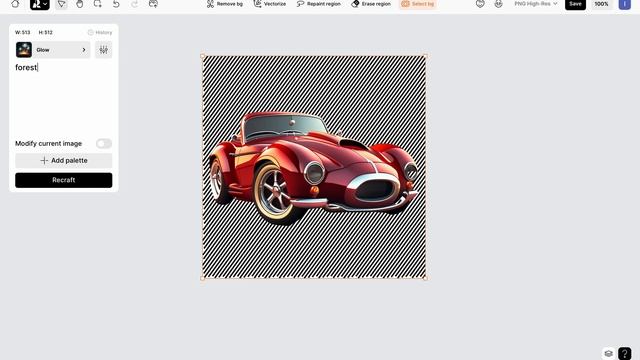Click the W: 513 width value
Screen dimensions: 640x360
[22, 32]
